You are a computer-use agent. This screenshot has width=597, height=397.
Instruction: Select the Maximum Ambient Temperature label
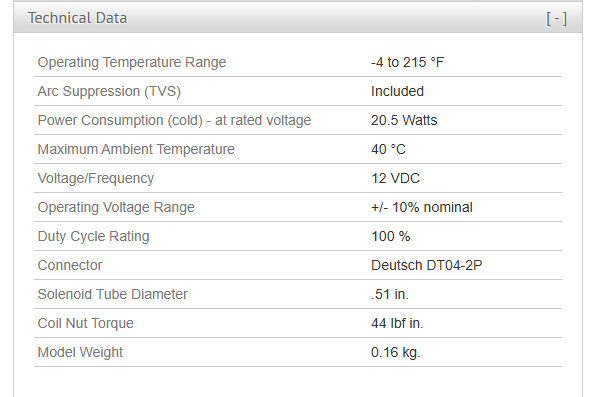pyautogui.click(x=136, y=149)
